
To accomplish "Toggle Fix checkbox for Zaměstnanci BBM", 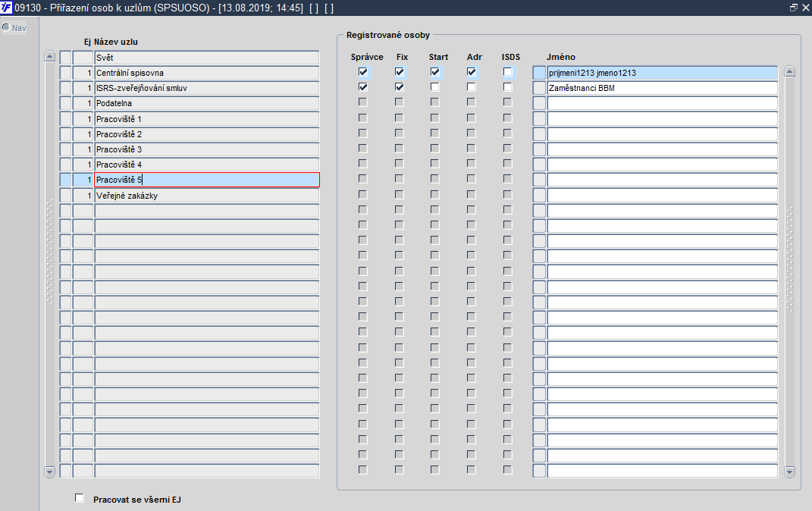I will [x=400, y=87].
